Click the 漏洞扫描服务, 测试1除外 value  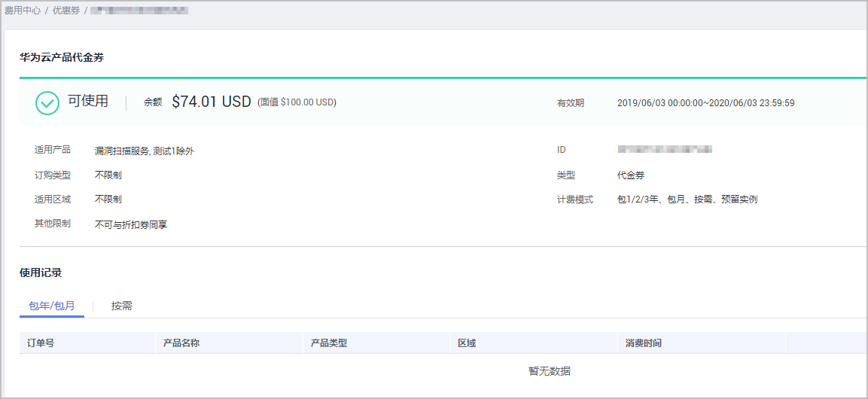point(145,151)
